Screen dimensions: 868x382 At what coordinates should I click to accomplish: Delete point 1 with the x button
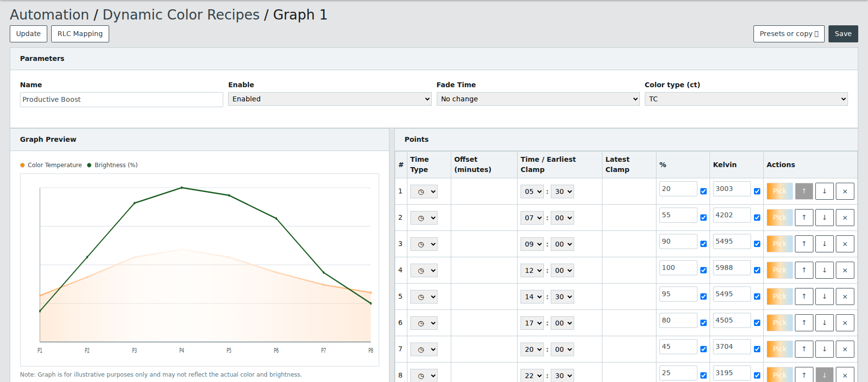tap(845, 191)
